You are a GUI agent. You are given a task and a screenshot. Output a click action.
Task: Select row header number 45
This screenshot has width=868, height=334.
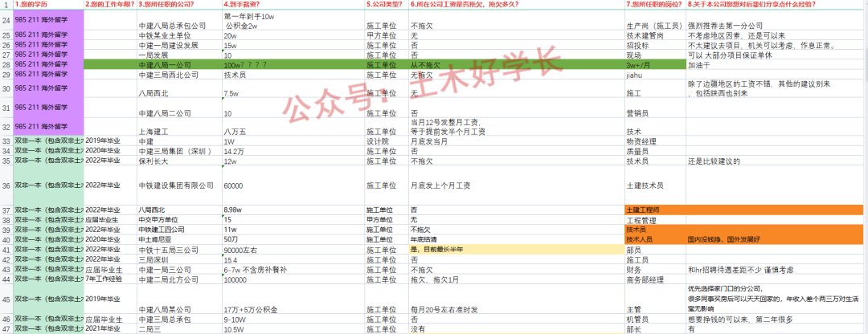[6, 299]
